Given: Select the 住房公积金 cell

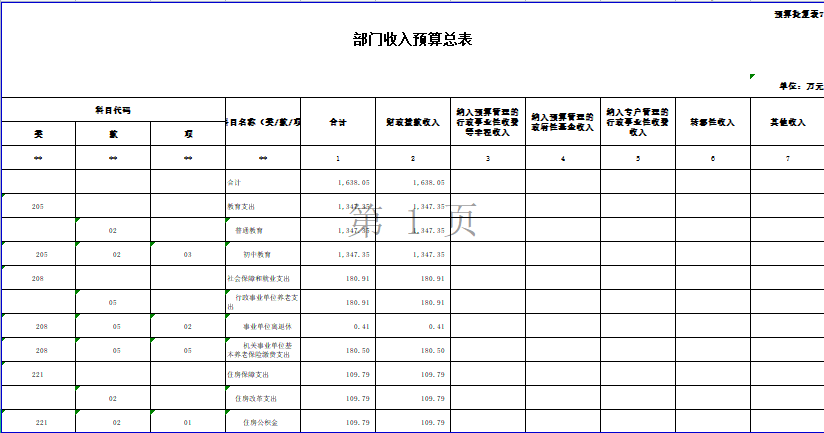Looking at the screenshot, I should click(x=263, y=422).
